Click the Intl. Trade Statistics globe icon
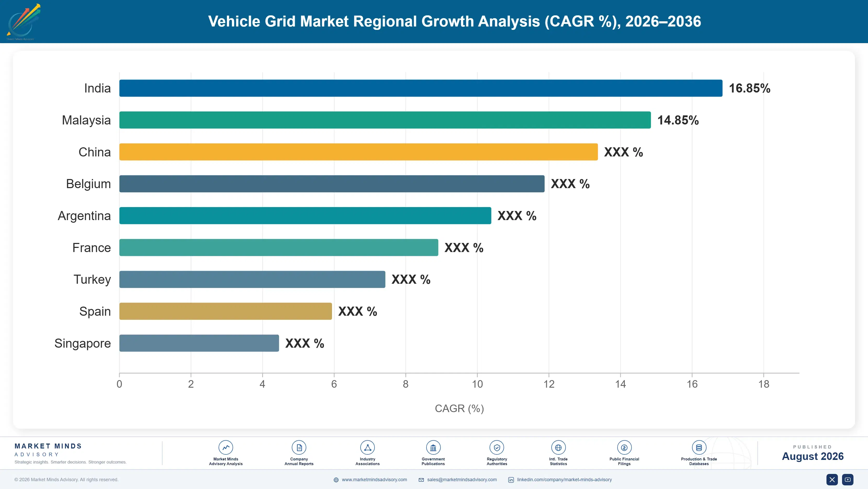 click(558, 447)
